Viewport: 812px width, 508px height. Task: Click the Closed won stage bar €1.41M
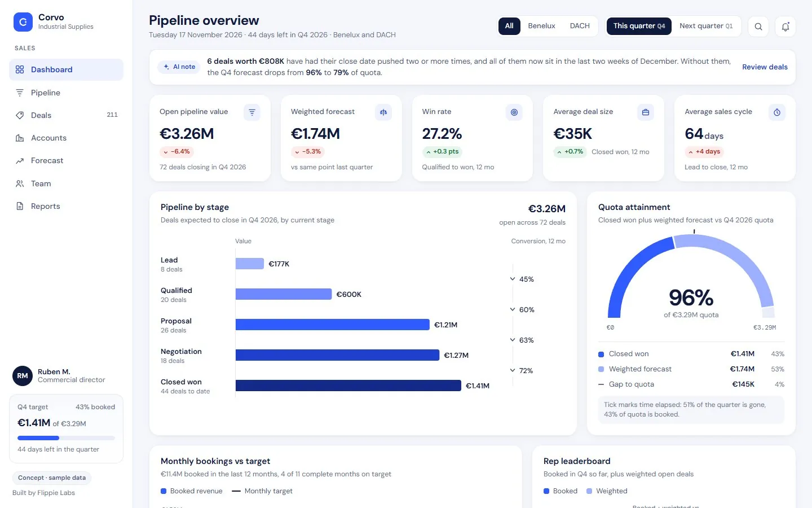point(348,386)
